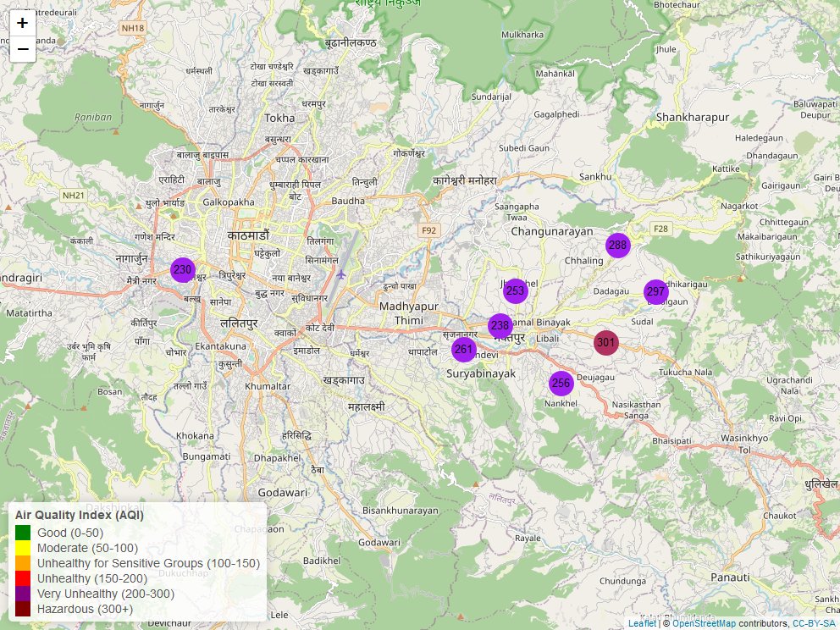Open the Leaflet attribution link

click(x=642, y=623)
